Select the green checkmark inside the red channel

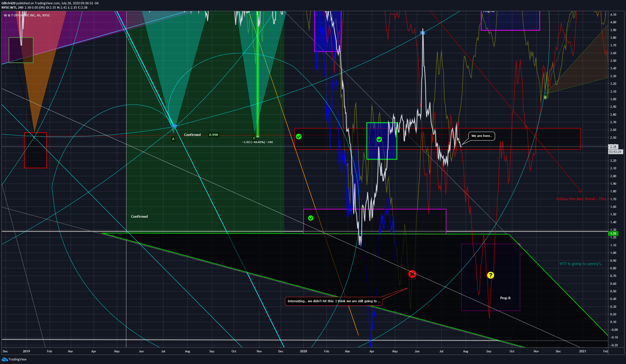[x=299, y=136]
